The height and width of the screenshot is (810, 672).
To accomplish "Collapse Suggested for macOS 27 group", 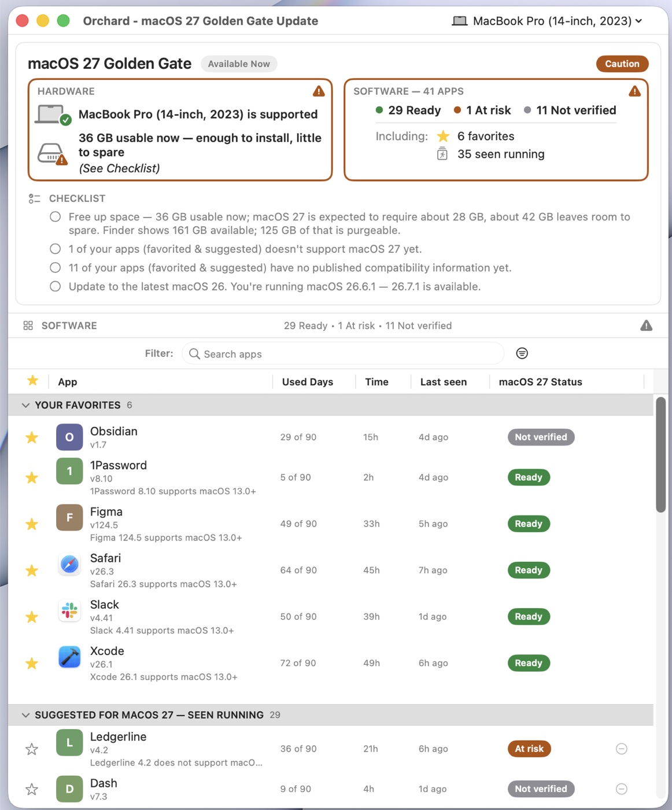I will [25, 715].
